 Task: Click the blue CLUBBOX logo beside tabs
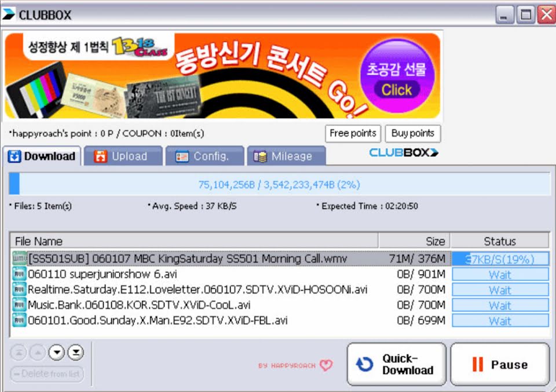[x=404, y=152]
